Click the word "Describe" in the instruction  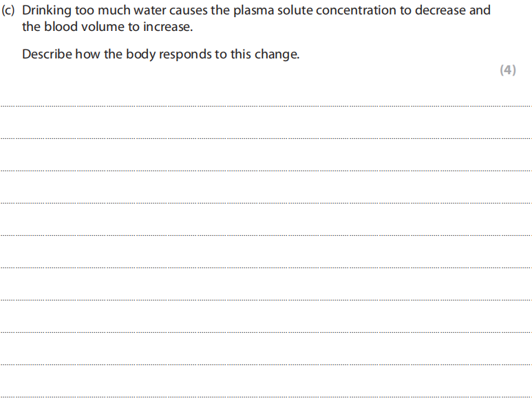pos(47,54)
